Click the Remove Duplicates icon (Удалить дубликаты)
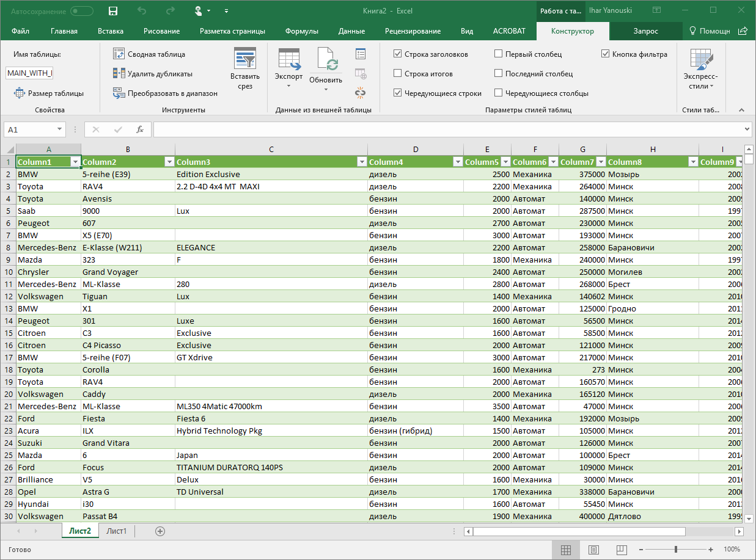The image size is (756, 560). 119,73
